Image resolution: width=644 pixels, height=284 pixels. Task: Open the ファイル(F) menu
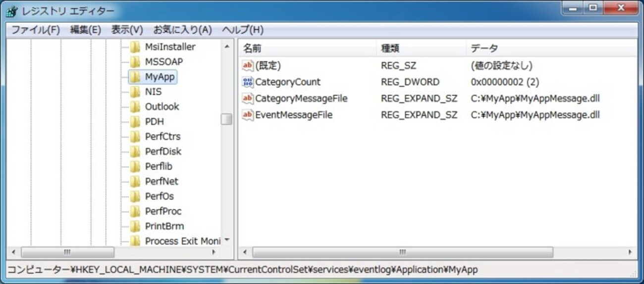pyautogui.click(x=35, y=30)
